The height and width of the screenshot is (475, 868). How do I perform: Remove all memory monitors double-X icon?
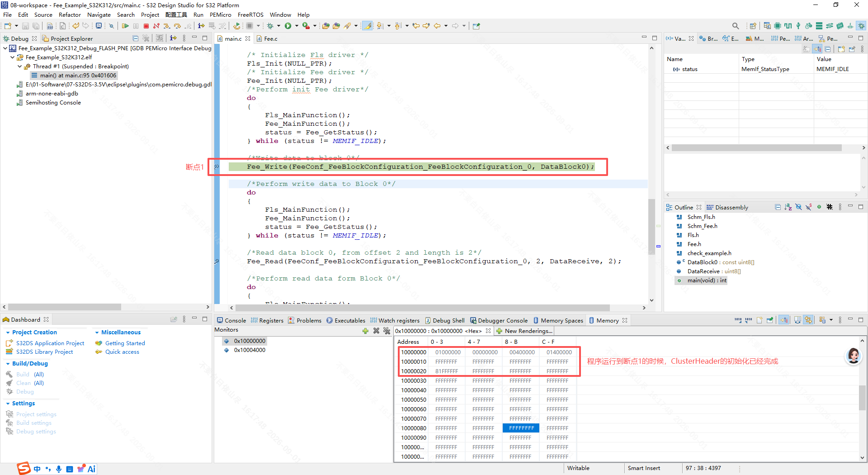pyautogui.click(x=387, y=331)
